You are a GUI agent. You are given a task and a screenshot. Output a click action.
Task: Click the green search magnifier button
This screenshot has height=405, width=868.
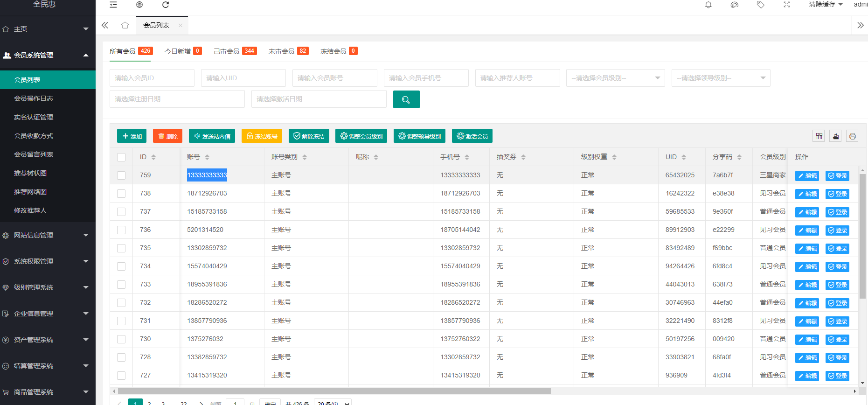click(406, 99)
